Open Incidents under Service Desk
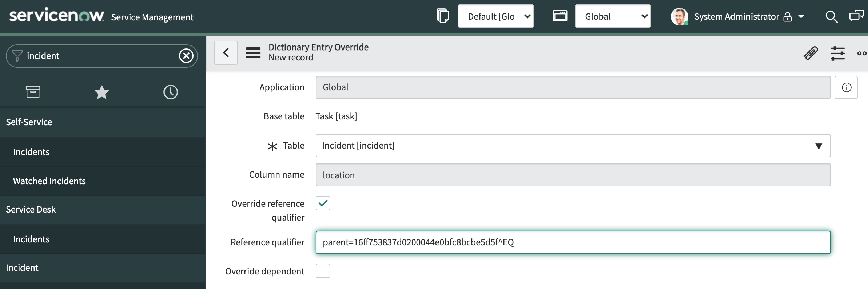The image size is (868, 289). (103, 239)
